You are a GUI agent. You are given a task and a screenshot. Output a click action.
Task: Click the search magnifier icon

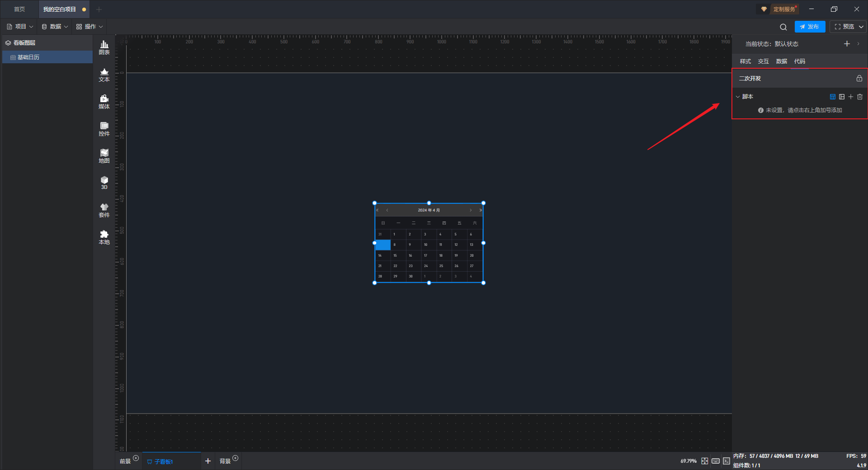pyautogui.click(x=783, y=27)
